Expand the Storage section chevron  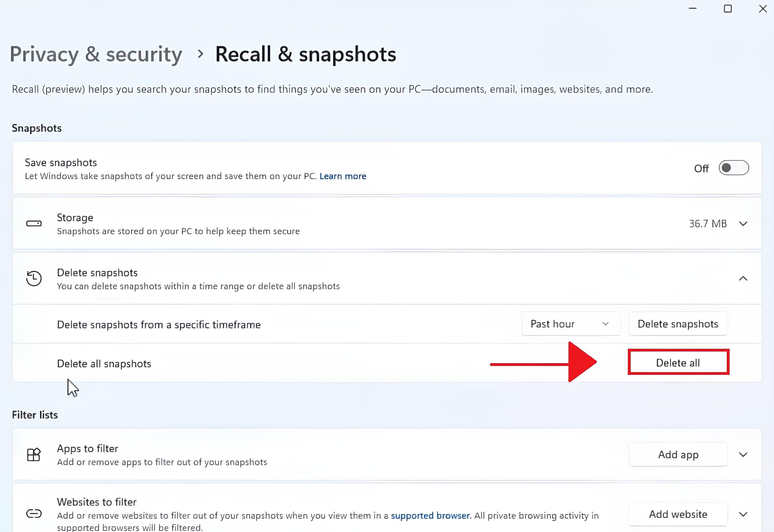743,224
